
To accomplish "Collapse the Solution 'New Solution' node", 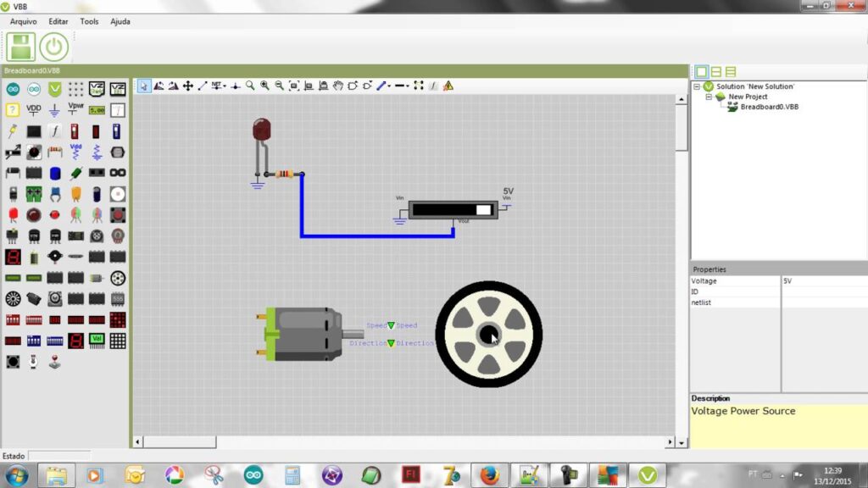I will point(696,86).
